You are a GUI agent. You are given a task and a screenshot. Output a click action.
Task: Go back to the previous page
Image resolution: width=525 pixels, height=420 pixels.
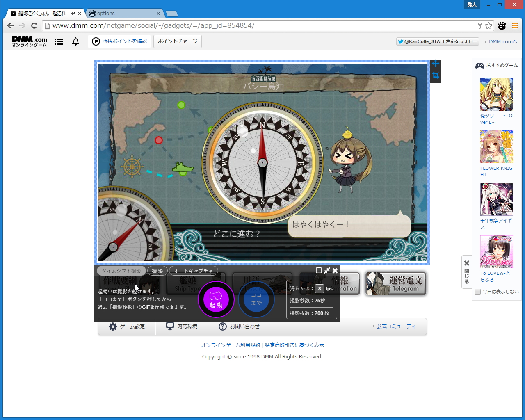pos(11,25)
